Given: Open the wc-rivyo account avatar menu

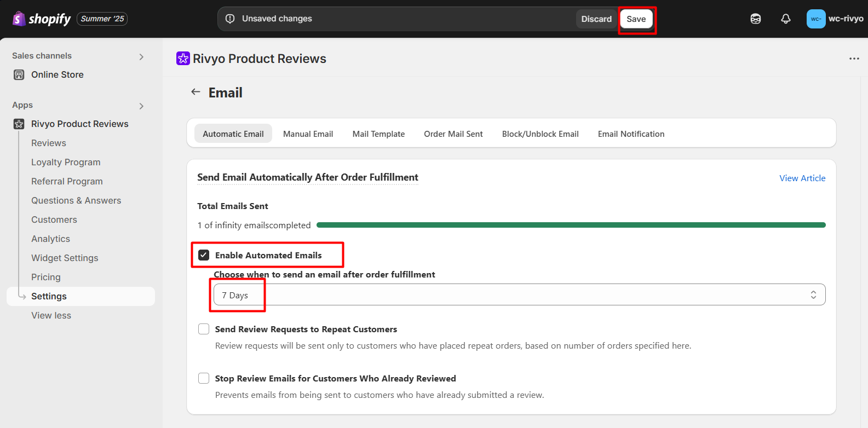Looking at the screenshot, I should [816, 19].
